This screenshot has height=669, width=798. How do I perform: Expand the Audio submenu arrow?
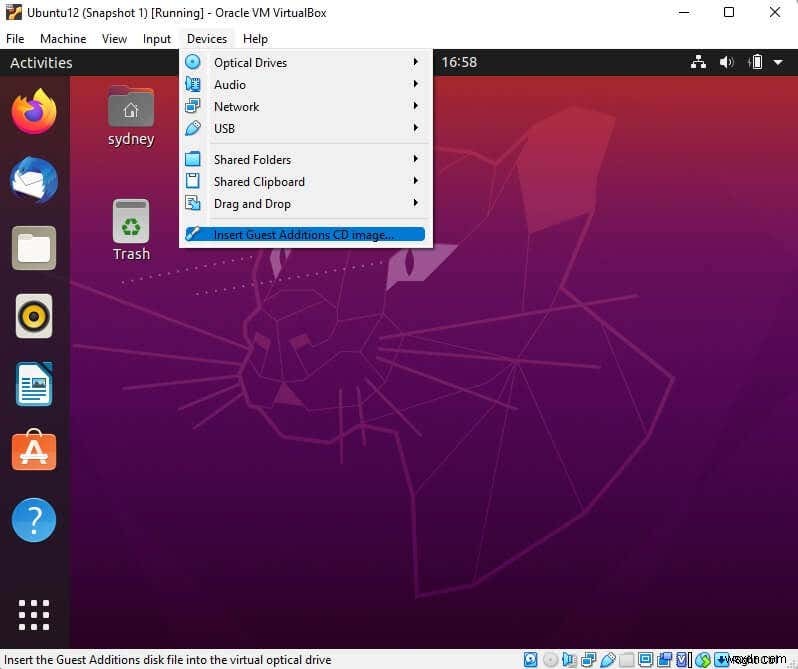pyautogui.click(x=416, y=83)
